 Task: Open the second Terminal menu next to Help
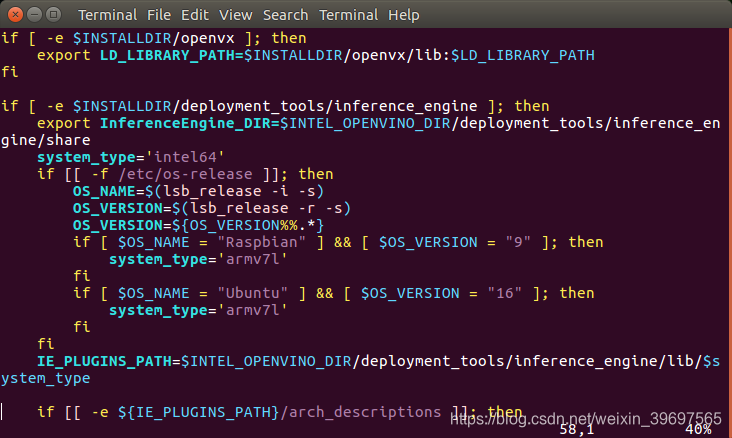[348, 15]
